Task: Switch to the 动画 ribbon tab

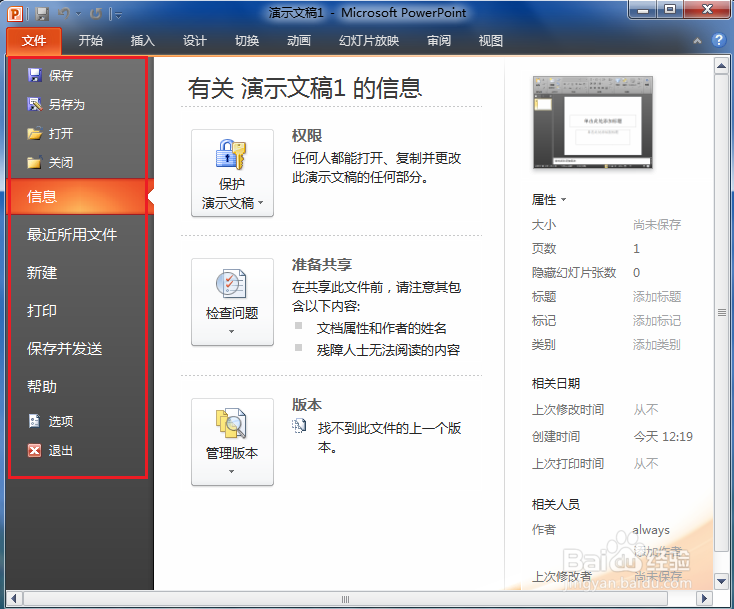Action: click(x=299, y=41)
